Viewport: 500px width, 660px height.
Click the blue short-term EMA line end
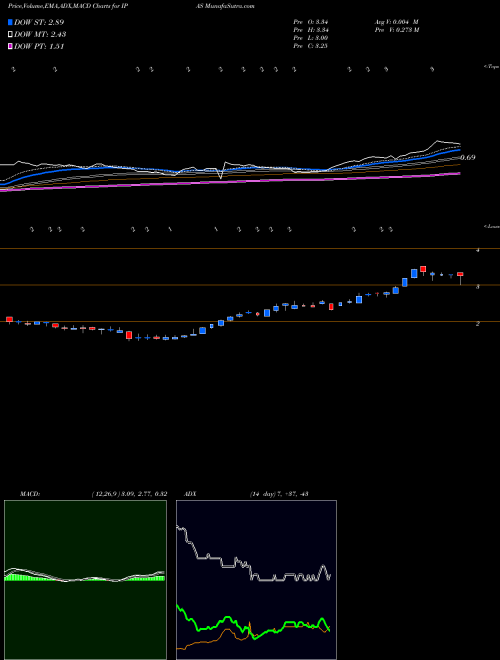(x=459, y=150)
